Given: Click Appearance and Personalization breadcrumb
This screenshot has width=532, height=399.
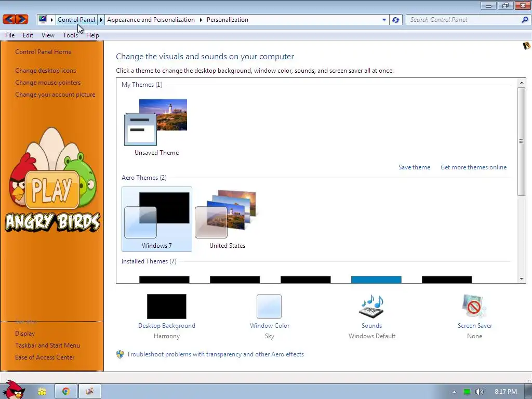Looking at the screenshot, I should click(151, 20).
